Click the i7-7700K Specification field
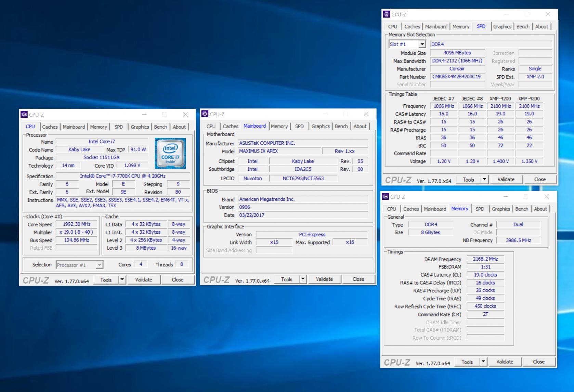This screenshot has width=574, height=392. 123,176
